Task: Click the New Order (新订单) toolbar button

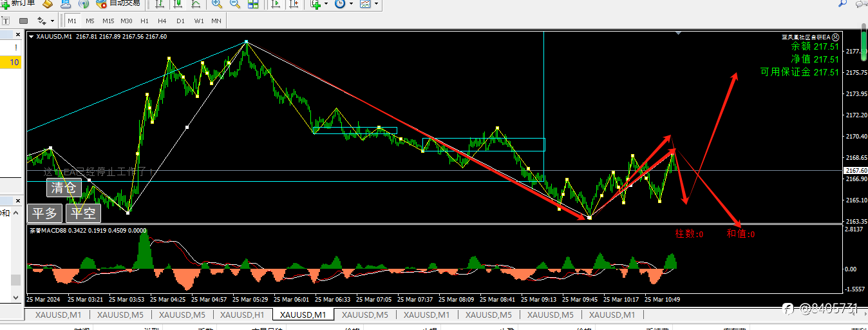Action: [x=17, y=3]
